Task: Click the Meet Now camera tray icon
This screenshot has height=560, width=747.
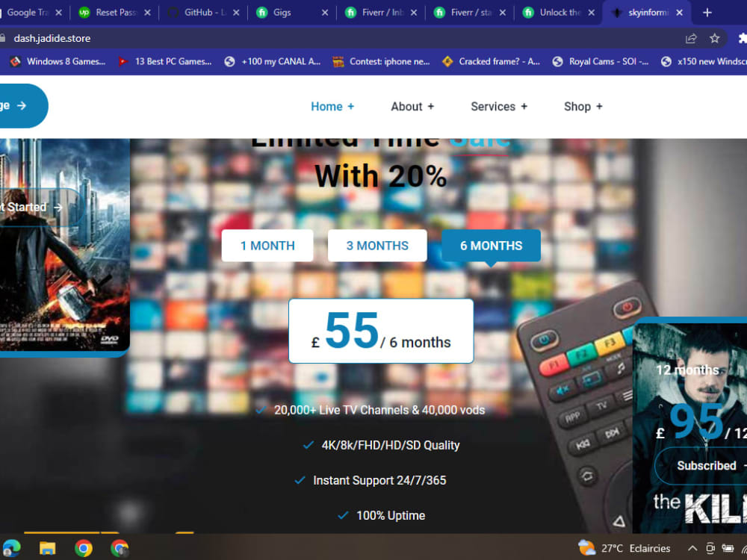Action: click(x=710, y=549)
